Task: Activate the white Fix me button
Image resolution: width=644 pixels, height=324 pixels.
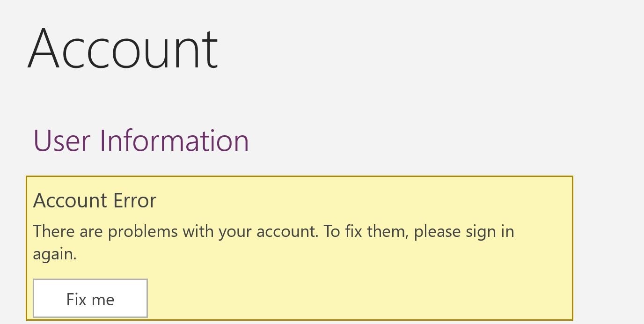Action: tap(90, 298)
